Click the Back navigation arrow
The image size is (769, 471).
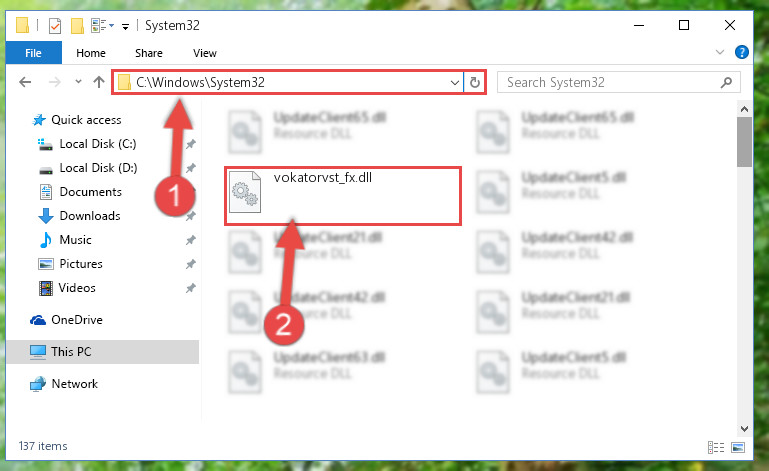pyautogui.click(x=25, y=82)
